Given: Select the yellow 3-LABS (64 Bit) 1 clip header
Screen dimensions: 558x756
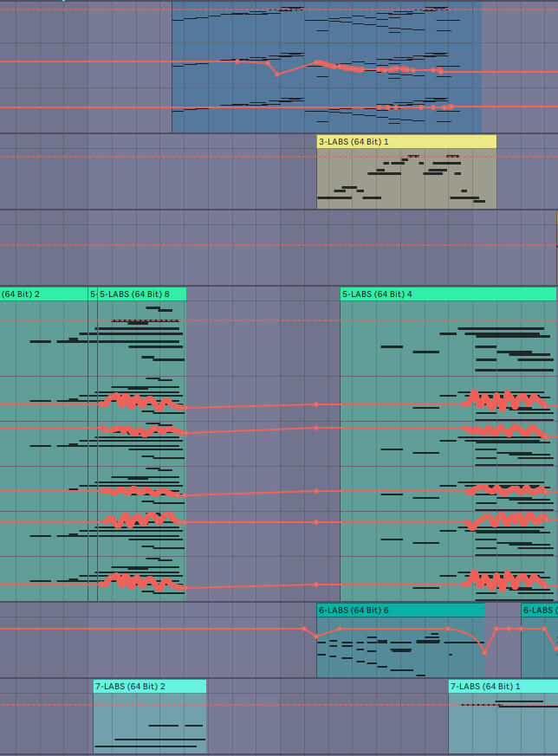Looking at the screenshot, I should coord(406,141).
